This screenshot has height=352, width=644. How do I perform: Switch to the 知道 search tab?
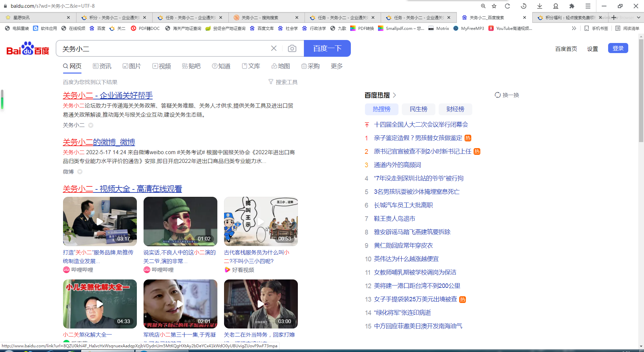tap(221, 66)
